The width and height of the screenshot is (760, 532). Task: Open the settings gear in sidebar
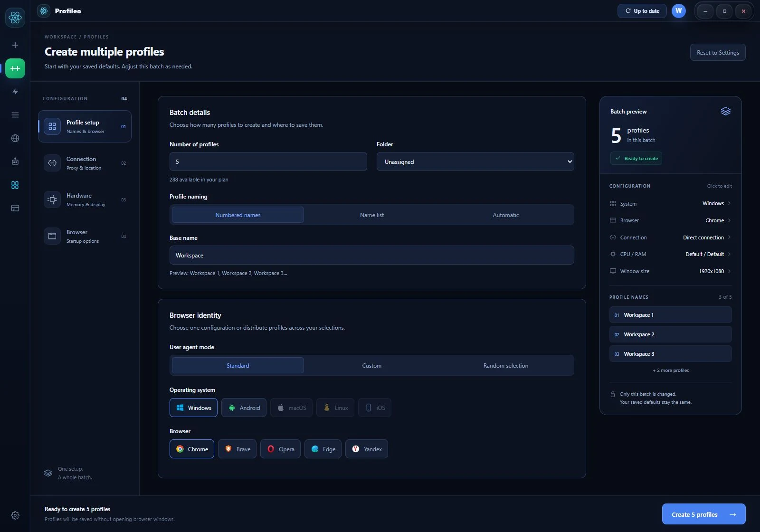tap(15, 515)
